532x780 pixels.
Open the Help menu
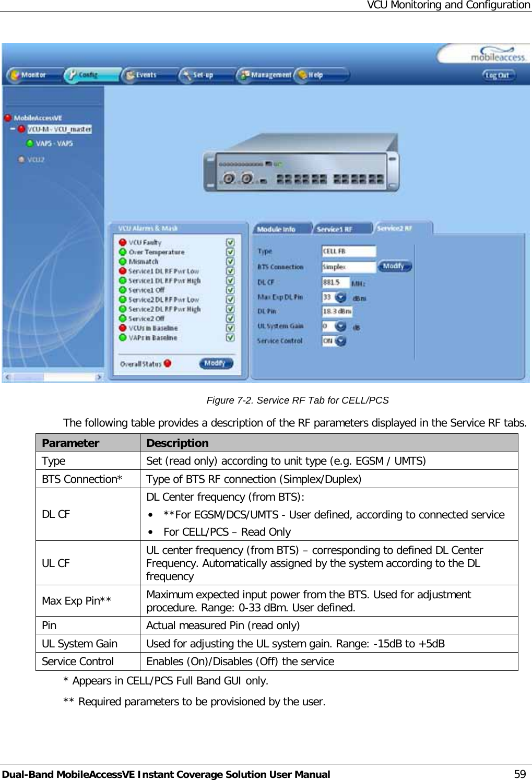322,75
